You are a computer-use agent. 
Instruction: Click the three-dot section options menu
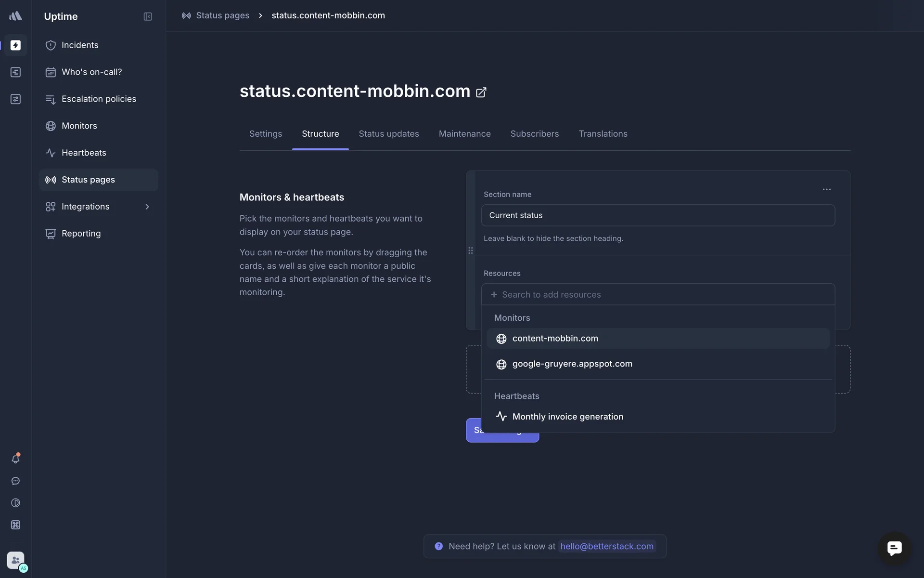[x=826, y=189]
